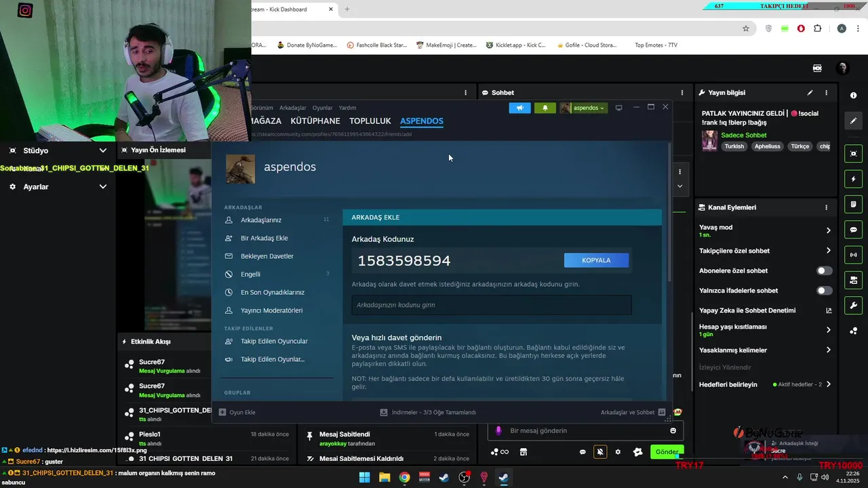Open the aspendos account dropdown in Steam
This screenshot has height=488, width=868.
tap(583, 108)
